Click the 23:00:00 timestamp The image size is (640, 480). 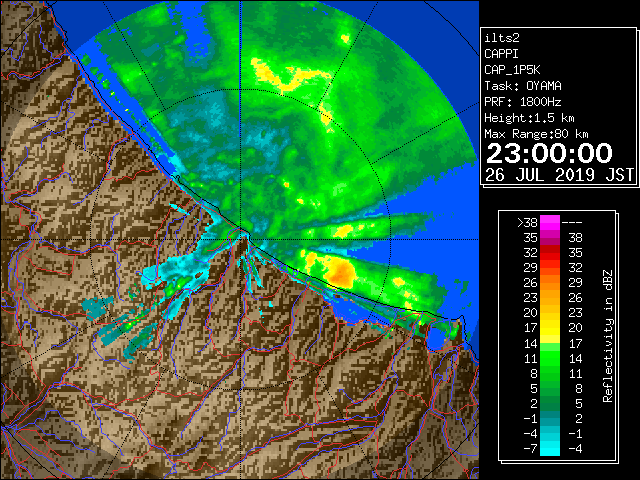pyautogui.click(x=549, y=153)
